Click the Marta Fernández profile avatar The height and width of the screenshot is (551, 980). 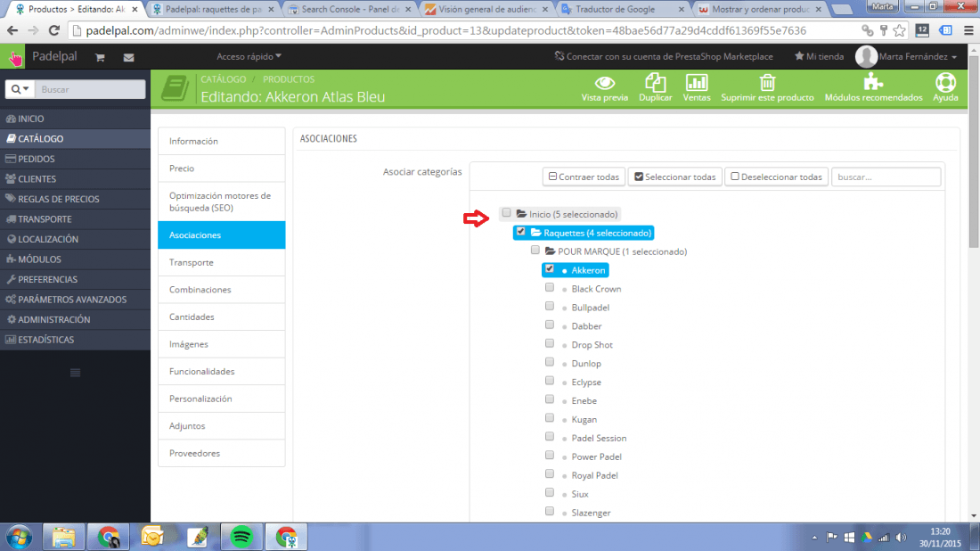coord(866,57)
